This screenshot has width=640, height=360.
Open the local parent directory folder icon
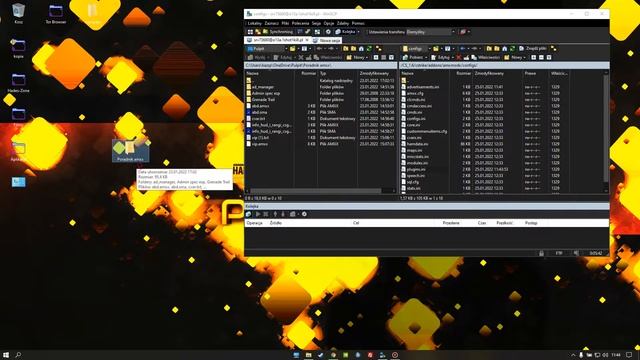pos(345,49)
